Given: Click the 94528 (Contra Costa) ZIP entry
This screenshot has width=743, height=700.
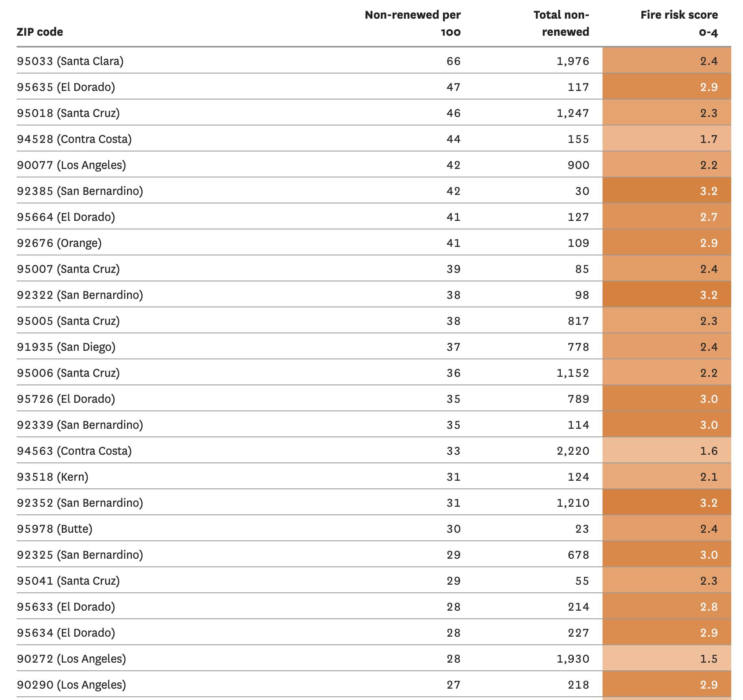Looking at the screenshot, I should [x=74, y=139].
